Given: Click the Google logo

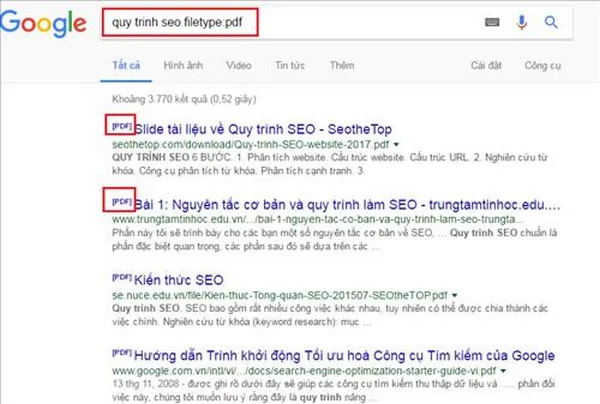Looking at the screenshot, I should [x=47, y=25].
